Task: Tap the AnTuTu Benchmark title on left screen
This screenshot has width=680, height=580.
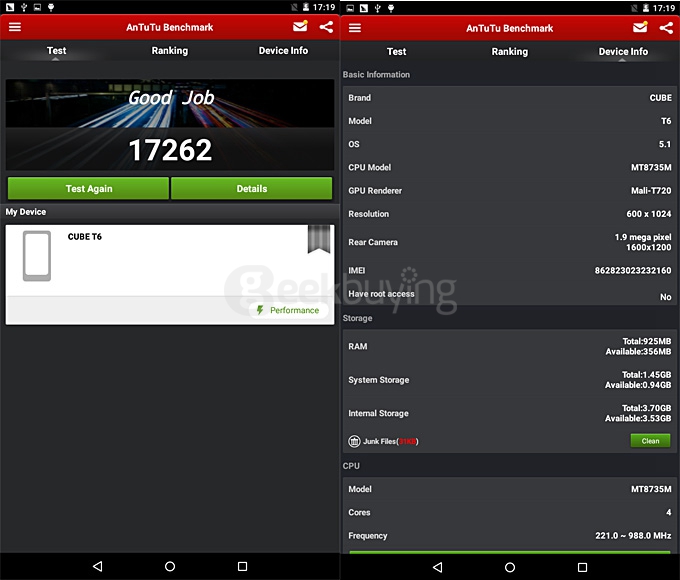Action: pos(170,27)
